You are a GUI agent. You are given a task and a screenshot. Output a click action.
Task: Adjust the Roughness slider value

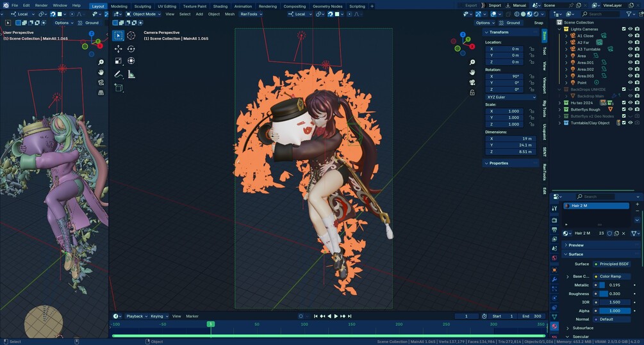pos(615,294)
